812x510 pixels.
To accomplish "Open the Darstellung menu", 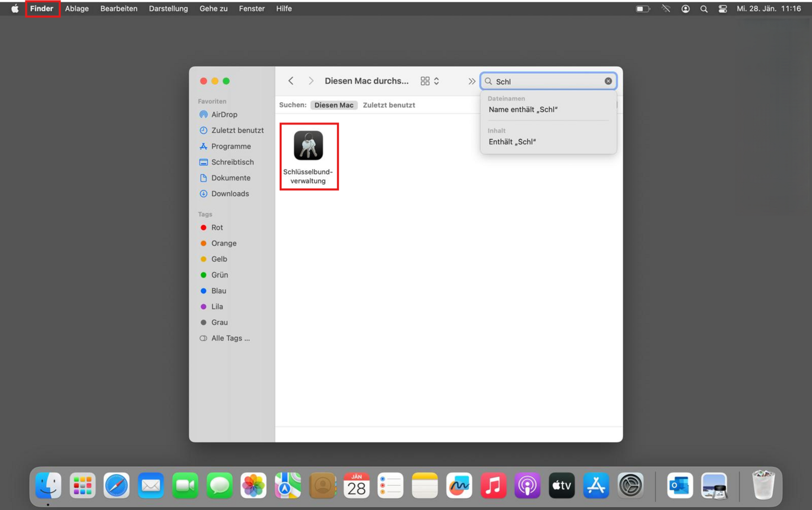I will tap(168, 8).
